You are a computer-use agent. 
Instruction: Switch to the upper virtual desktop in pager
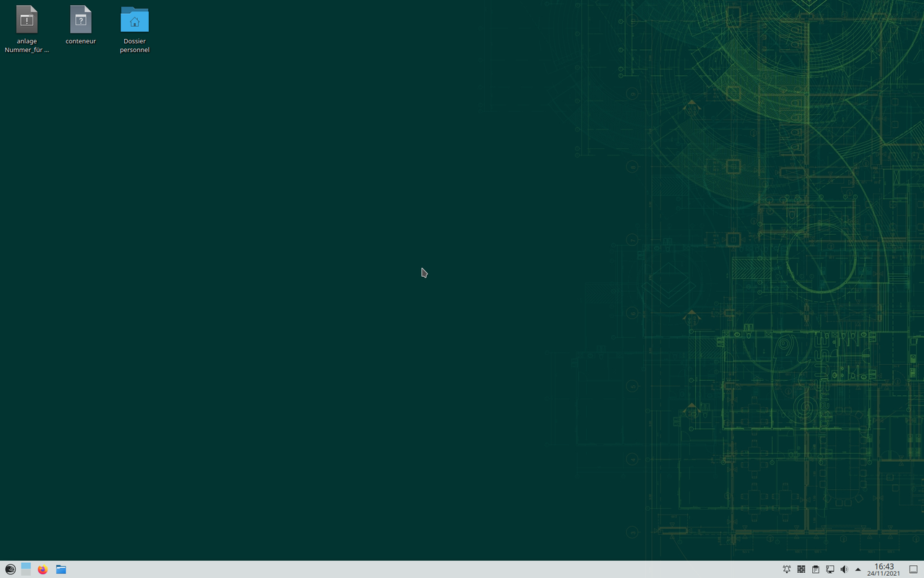[x=26, y=566]
